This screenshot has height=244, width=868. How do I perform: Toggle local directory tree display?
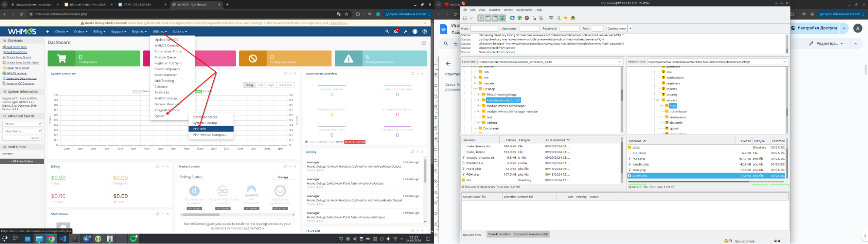point(488,18)
